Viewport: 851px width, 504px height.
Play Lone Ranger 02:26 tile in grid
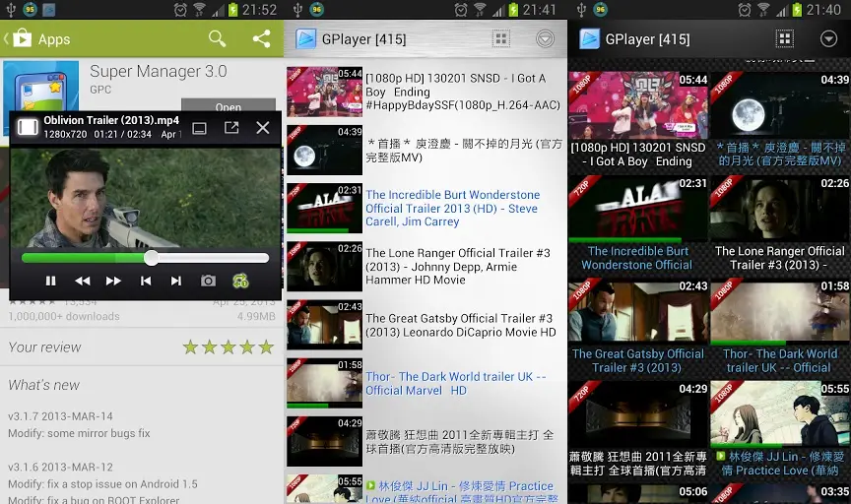(x=780, y=209)
